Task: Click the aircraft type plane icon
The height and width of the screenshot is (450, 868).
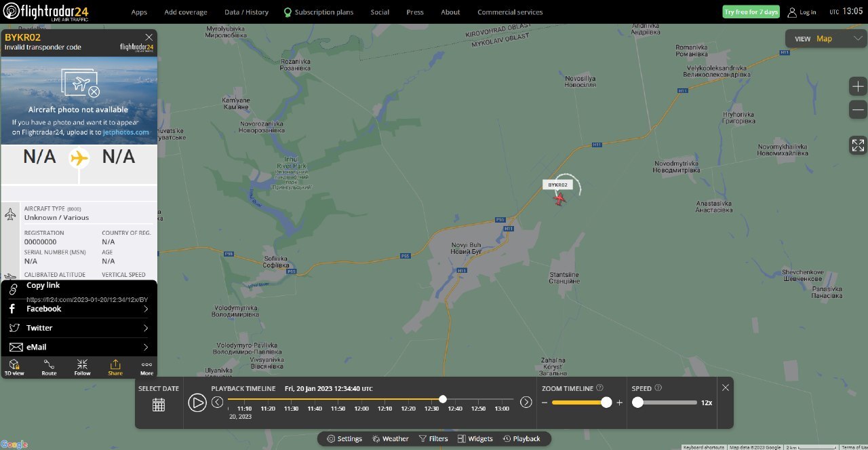Action: pyautogui.click(x=10, y=214)
